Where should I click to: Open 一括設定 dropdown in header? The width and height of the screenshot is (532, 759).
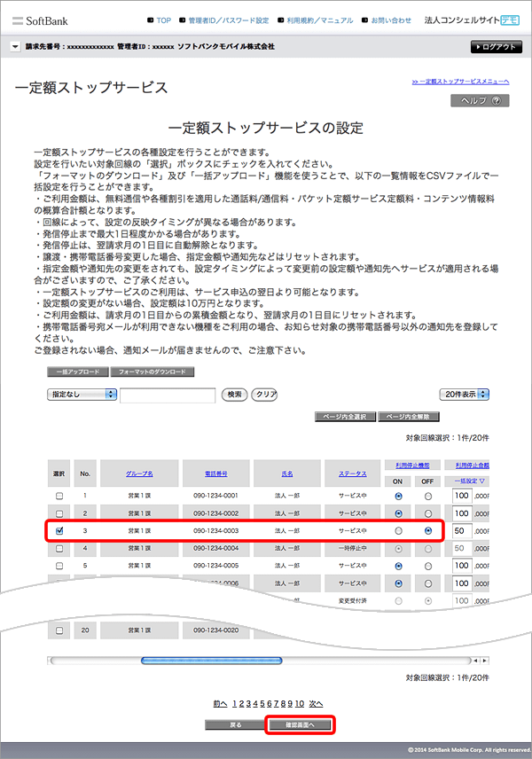tap(469, 481)
